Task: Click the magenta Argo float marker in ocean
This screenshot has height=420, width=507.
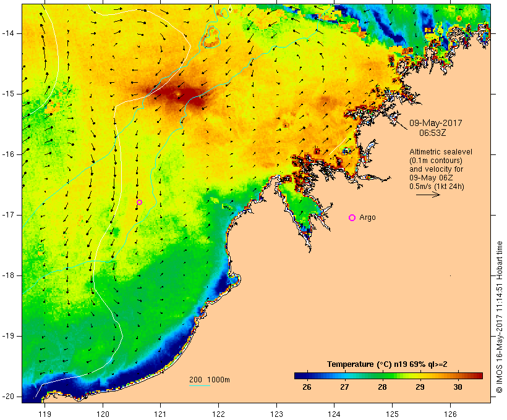Action: coord(139,202)
